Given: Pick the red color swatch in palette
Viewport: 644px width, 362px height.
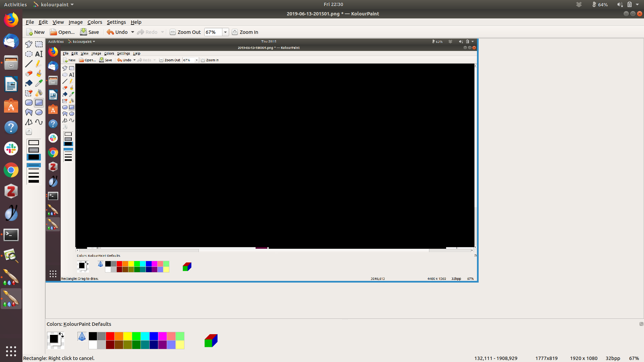Looking at the screenshot, I should coord(110,336).
